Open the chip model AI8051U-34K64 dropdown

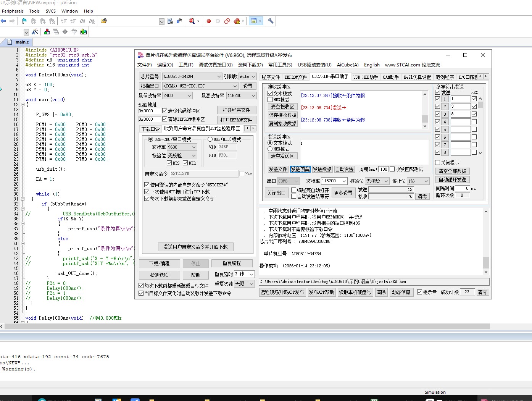[x=219, y=76]
